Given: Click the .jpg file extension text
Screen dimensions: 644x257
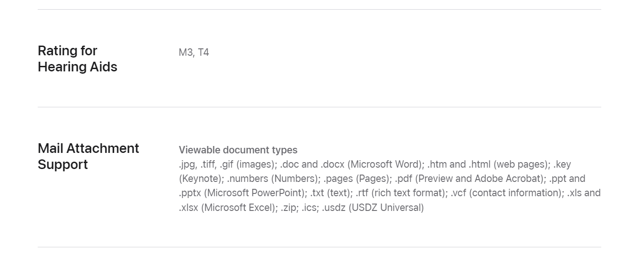Looking at the screenshot, I should [188, 164].
